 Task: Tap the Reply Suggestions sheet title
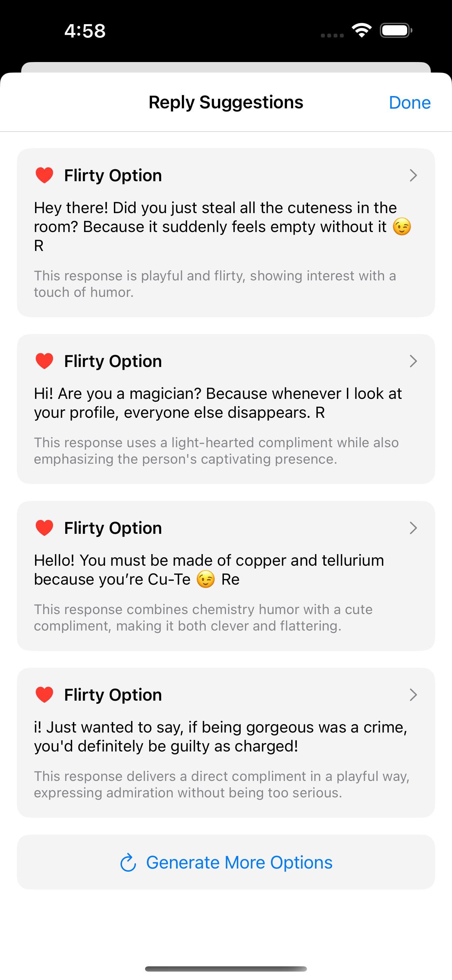point(226,102)
